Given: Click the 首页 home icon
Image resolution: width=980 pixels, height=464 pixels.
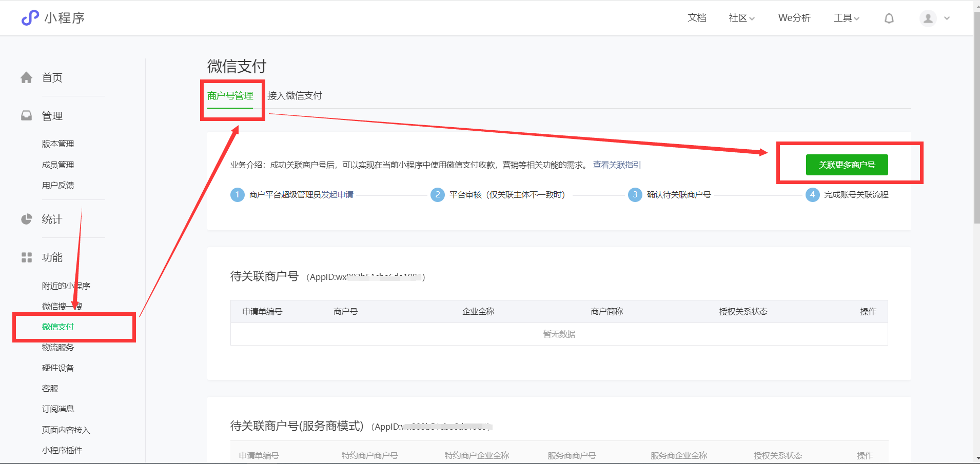Looking at the screenshot, I should tap(27, 77).
